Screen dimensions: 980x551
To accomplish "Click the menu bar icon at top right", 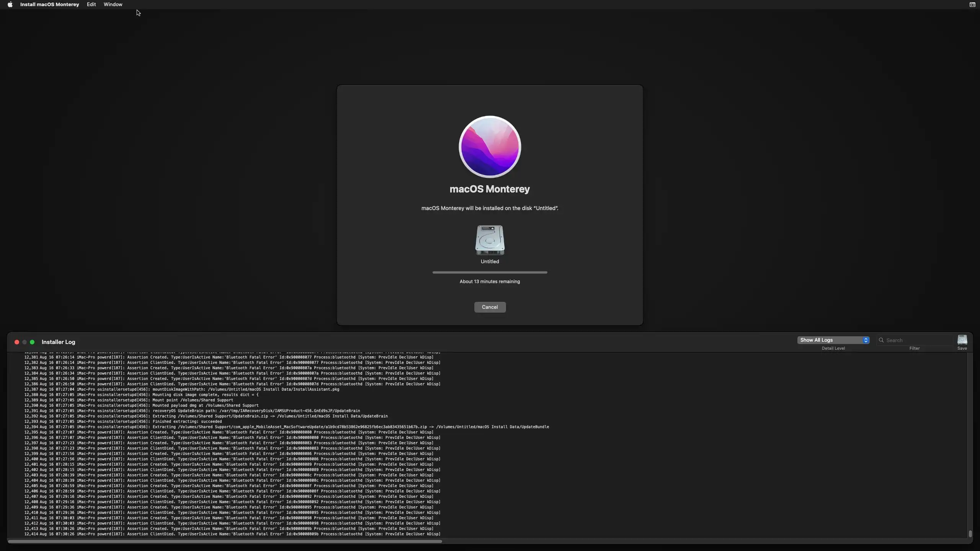I will (x=972, y=5).
